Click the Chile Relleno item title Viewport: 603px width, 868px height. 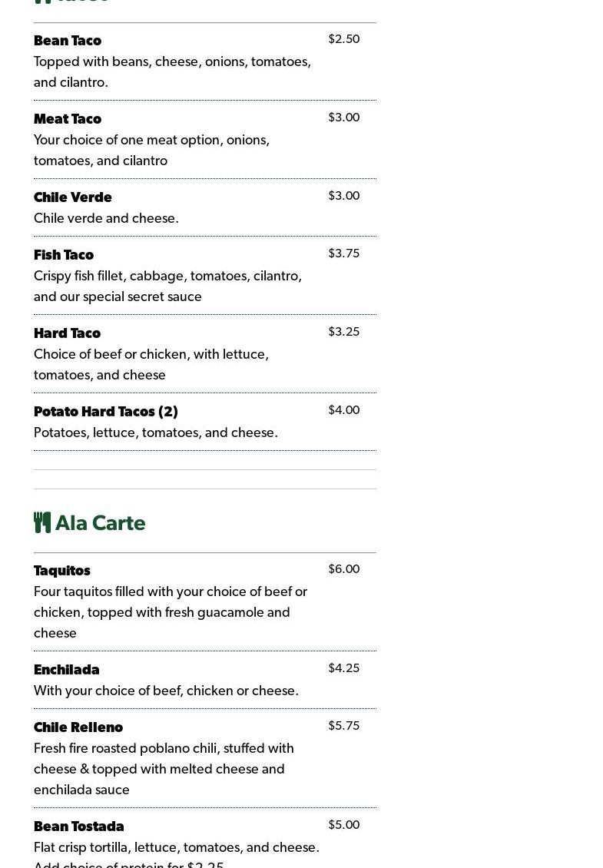click(x=78, y=727)
